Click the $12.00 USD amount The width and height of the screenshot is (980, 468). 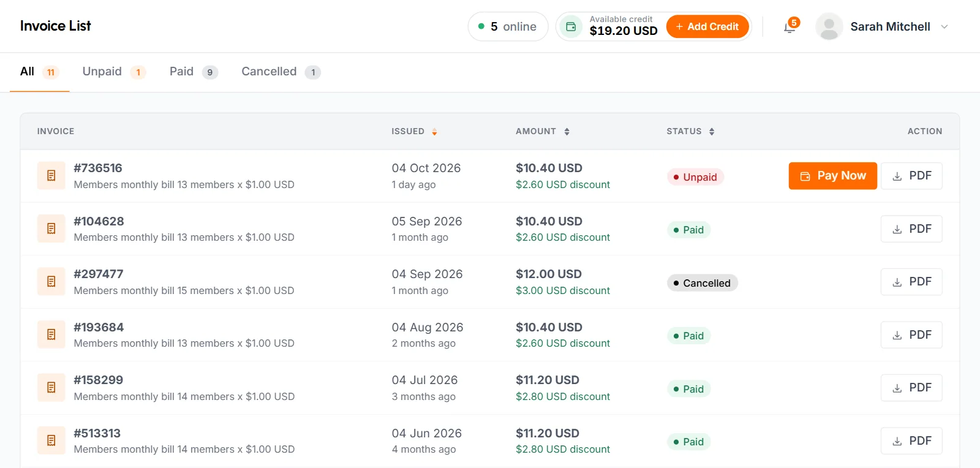(x=549, y=274)
